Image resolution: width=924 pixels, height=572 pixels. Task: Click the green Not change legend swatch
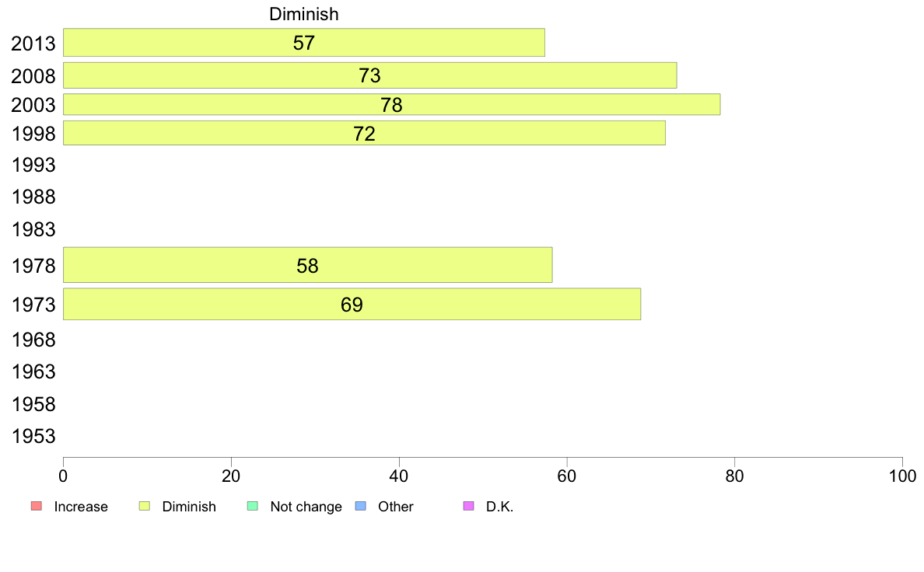(x=253, y=506)
